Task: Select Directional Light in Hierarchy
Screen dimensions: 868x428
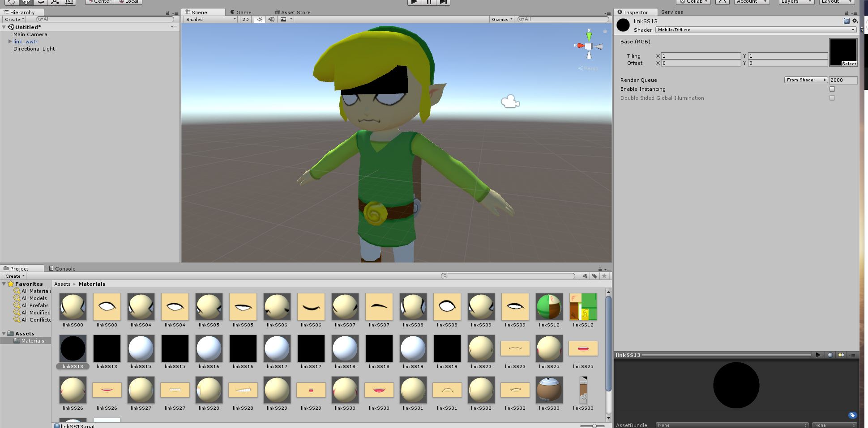Action: [34, 49]
